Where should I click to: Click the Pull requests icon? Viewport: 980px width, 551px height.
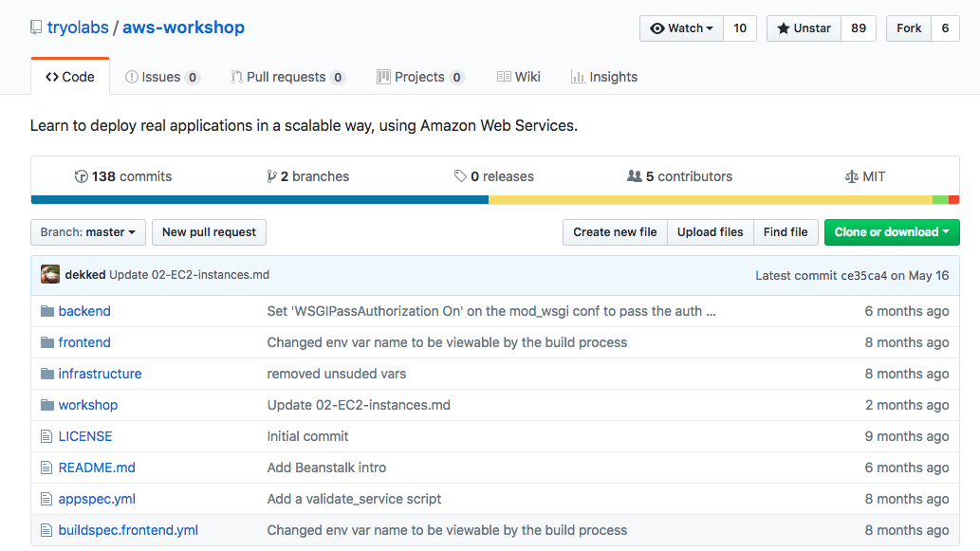tap(236, 77)
